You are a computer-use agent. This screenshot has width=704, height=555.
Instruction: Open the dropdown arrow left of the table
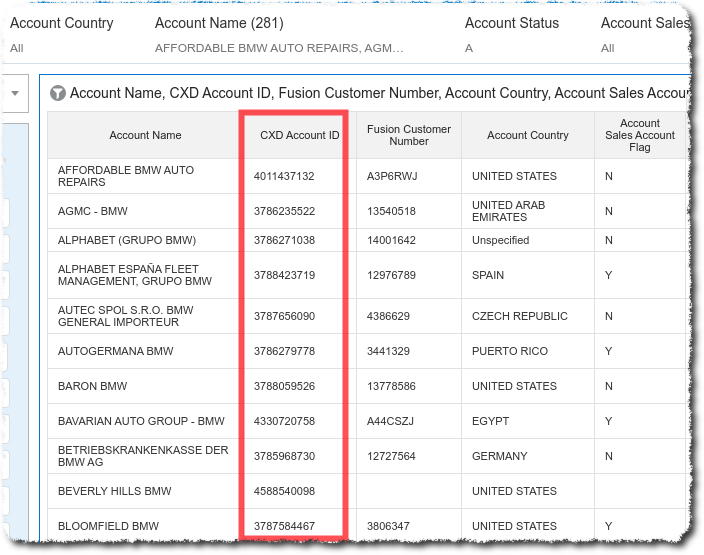15,94
